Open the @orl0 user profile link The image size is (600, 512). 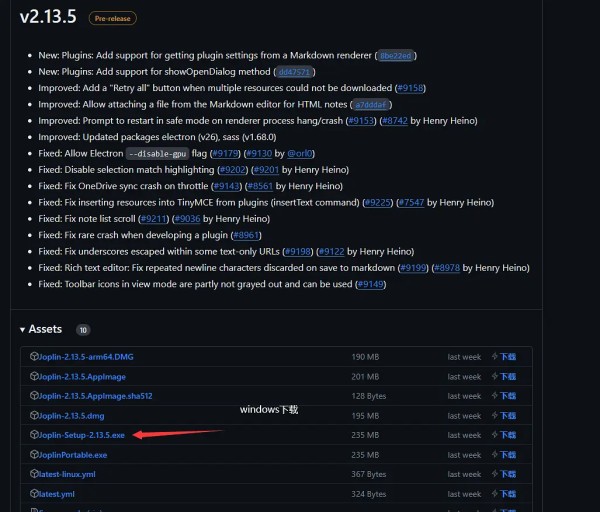click(300, 153)
